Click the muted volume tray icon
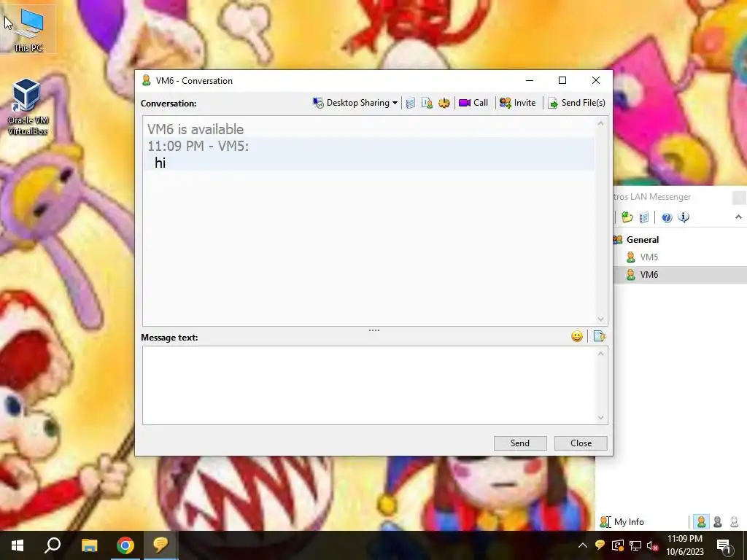This screenshot has height=560, width=747. click(652, 545)
